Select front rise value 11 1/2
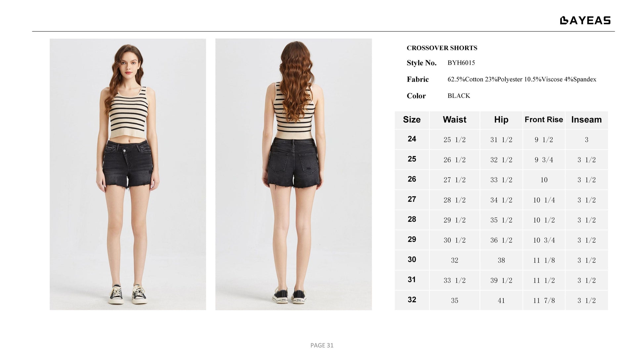The image size is (644, 362). coord(544,281)
